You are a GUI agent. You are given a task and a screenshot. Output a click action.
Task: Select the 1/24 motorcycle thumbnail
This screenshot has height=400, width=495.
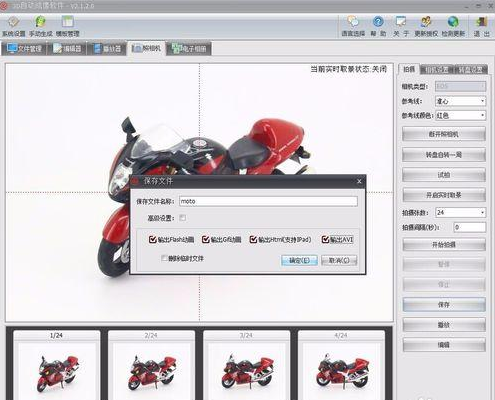click(57, 365)
